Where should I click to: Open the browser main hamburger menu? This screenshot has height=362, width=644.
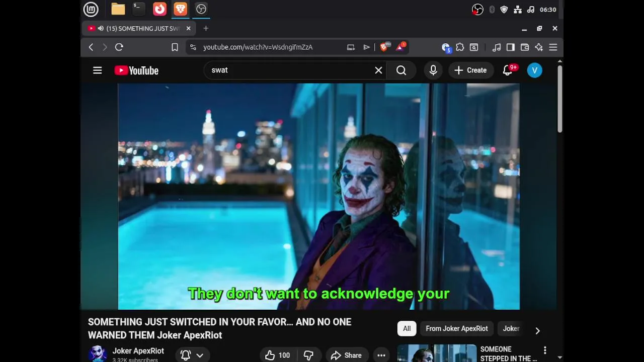point(553,47)
